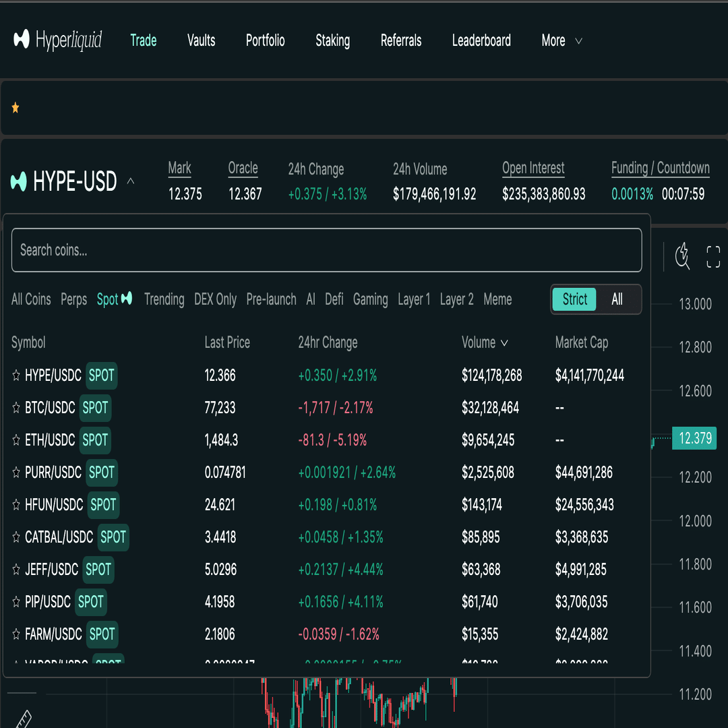The image size is (728, 728).
Task: Click the HYPE-USD coin logo icon
Action: [x=19, y=181]
